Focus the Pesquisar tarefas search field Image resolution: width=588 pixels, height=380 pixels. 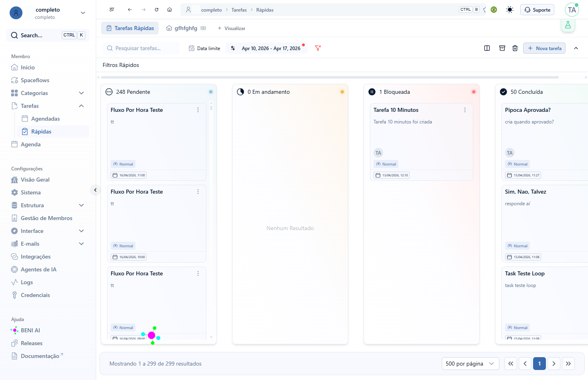pyautogui.click(x=141, y=48)
